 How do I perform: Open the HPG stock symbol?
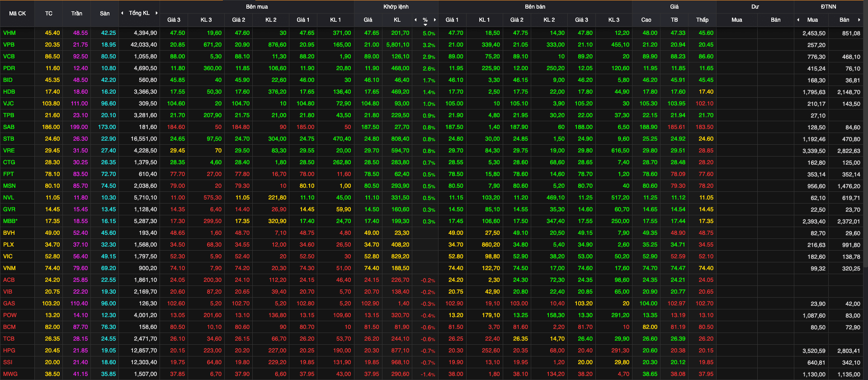click(x=9, y=351)
